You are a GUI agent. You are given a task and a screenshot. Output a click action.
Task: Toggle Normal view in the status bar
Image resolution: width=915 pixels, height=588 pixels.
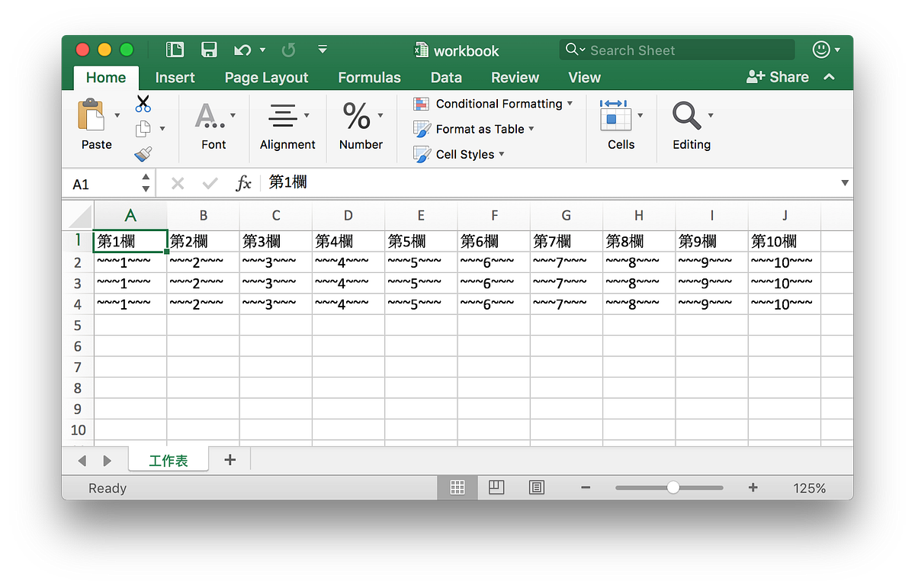click(x=457, y=487)
